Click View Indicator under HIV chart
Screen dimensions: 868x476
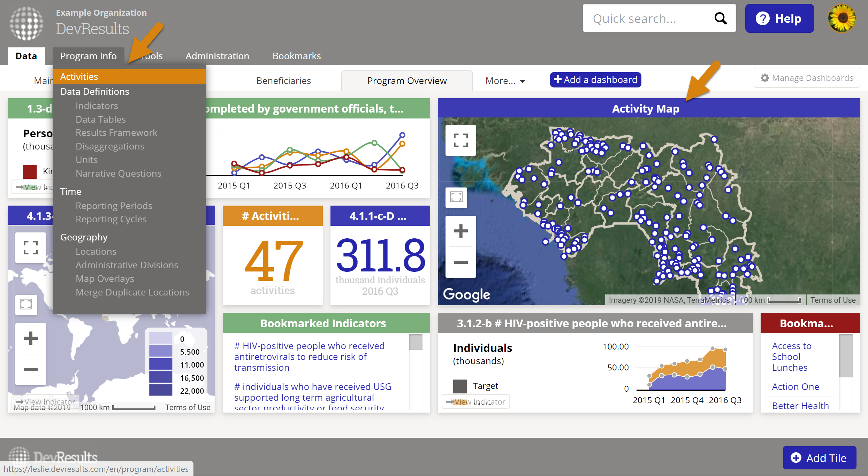click(475, 401)
